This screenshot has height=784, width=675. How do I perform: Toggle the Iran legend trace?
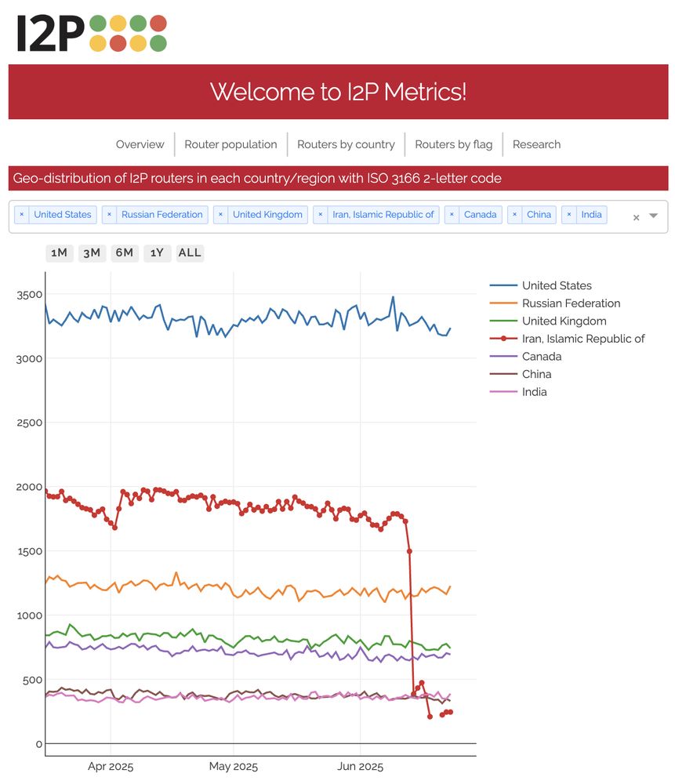568,339
